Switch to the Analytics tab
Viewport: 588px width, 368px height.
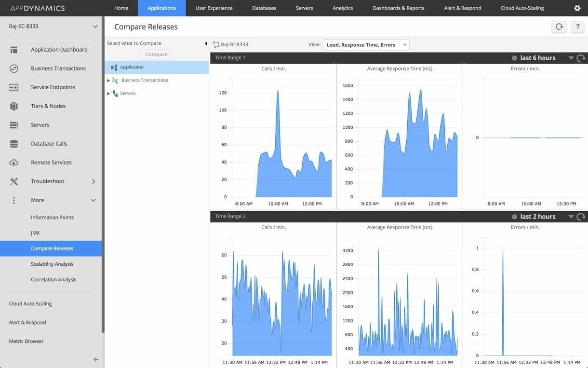343,8
